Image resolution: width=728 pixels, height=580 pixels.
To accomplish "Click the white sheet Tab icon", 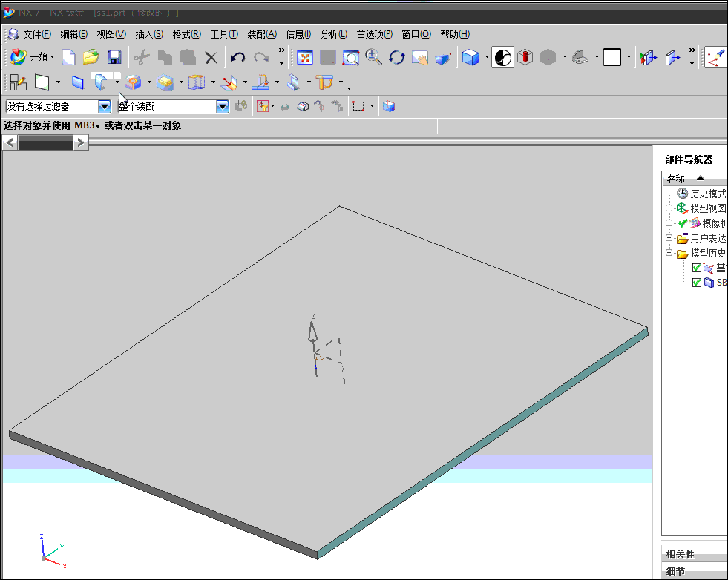I will (42, 82).
